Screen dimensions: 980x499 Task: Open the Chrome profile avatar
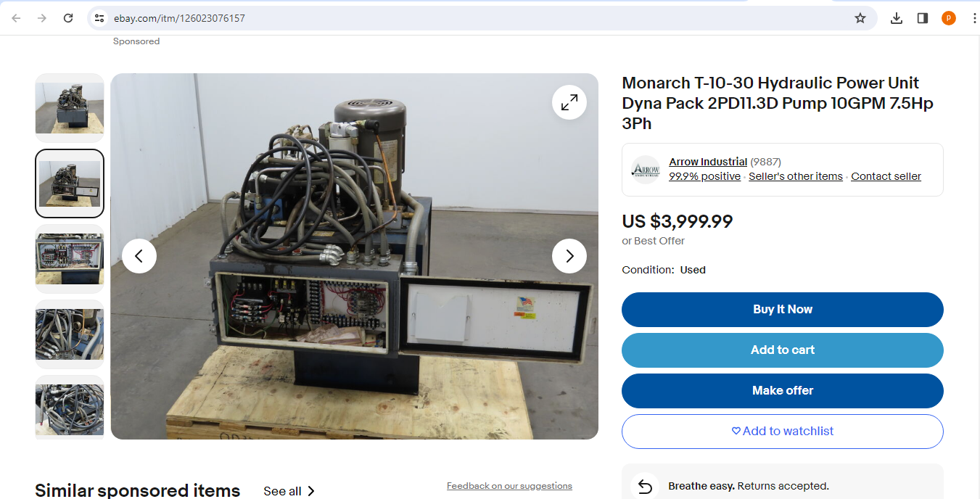(949, 18)
